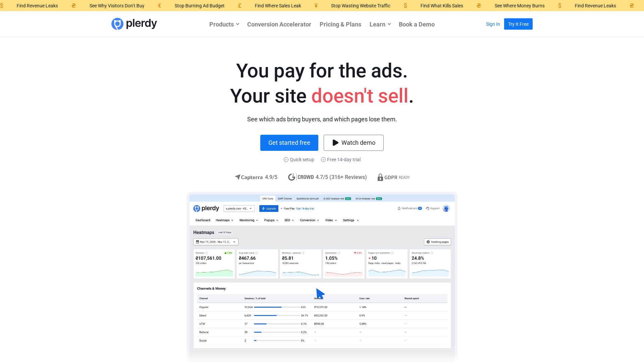Screen dimensions: 644x362
Task: Click the Referral row in Channels table
Action: [x=322, y=332]
